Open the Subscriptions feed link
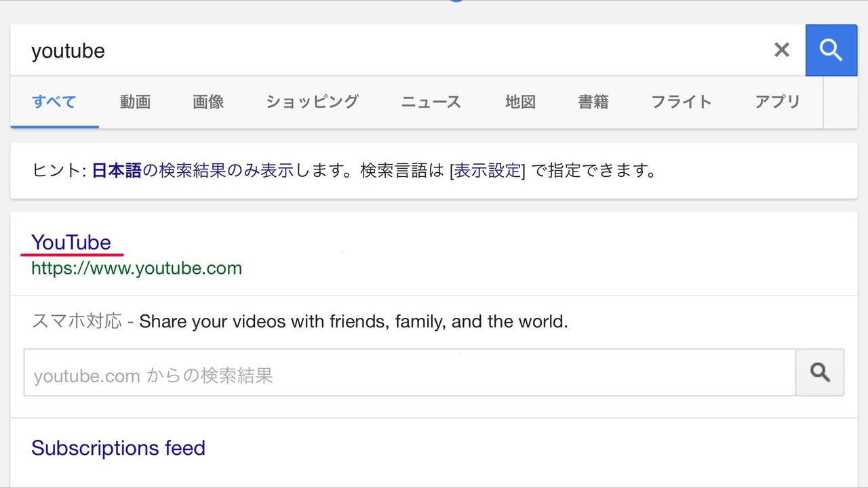Screen dimensions: 868x488 pyautogui.click(x=118, y=448)
